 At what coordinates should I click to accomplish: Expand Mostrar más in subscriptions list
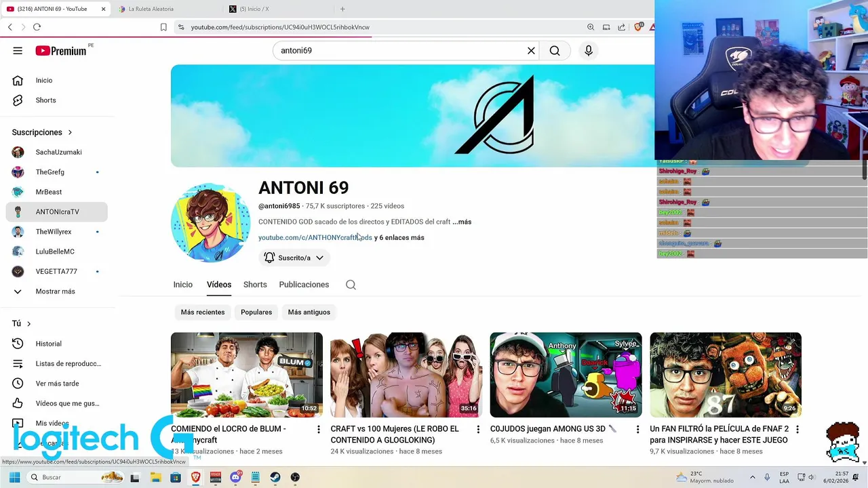coord(56,291)
